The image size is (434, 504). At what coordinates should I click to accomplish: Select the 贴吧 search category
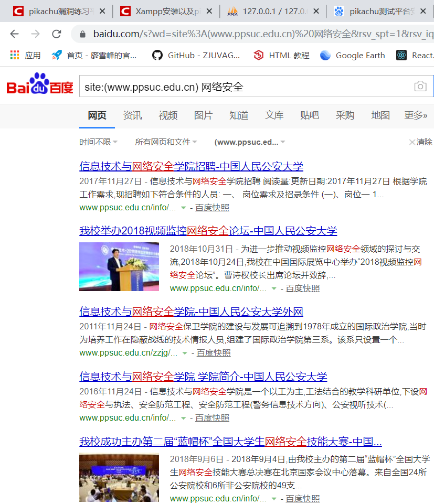tap(310, 115)
